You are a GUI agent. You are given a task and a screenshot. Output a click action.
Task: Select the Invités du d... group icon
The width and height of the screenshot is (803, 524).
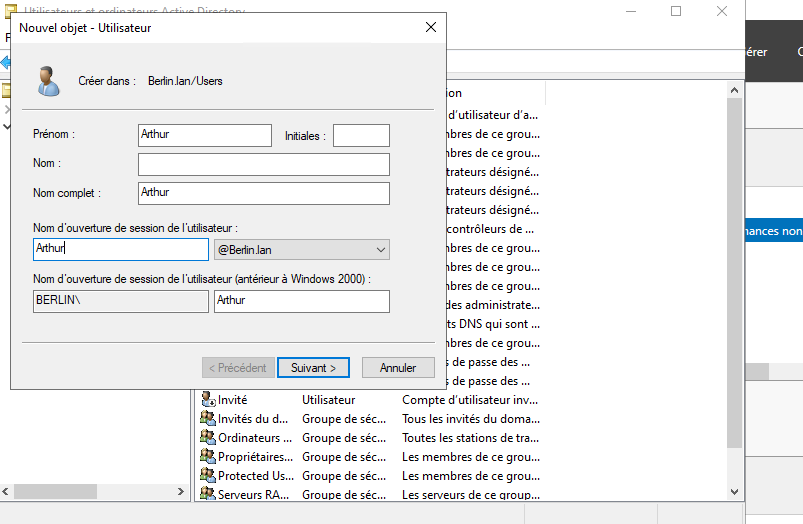207,418
